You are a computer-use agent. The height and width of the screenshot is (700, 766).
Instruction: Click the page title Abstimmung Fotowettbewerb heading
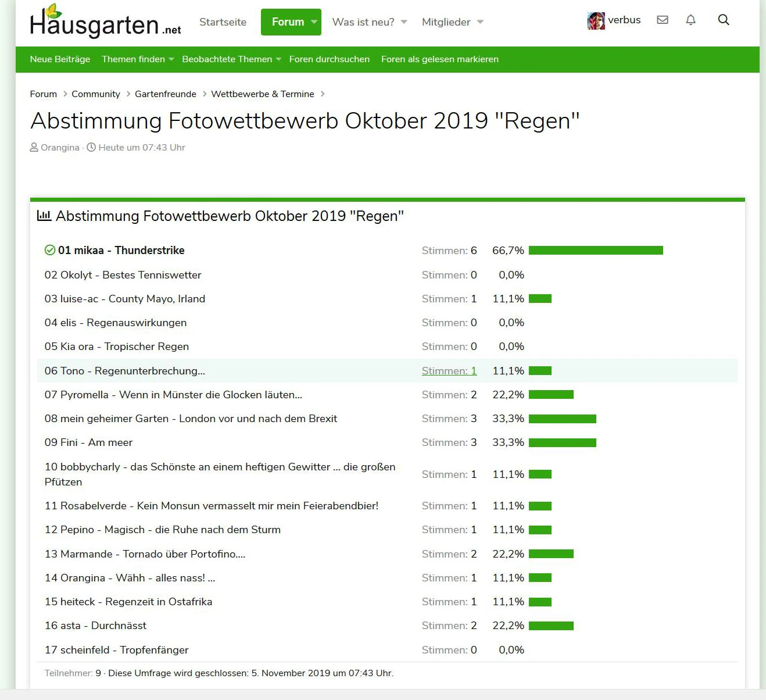coord(305,121)
